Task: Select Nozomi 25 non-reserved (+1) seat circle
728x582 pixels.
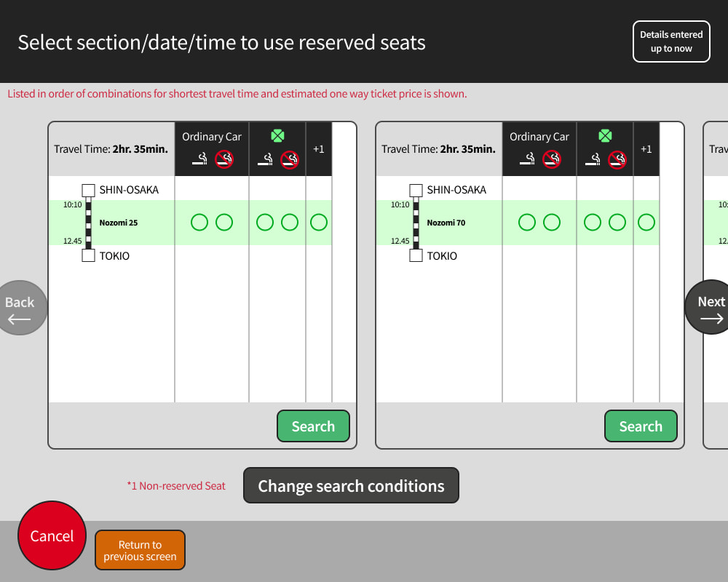Action: [x=319, y=223]
